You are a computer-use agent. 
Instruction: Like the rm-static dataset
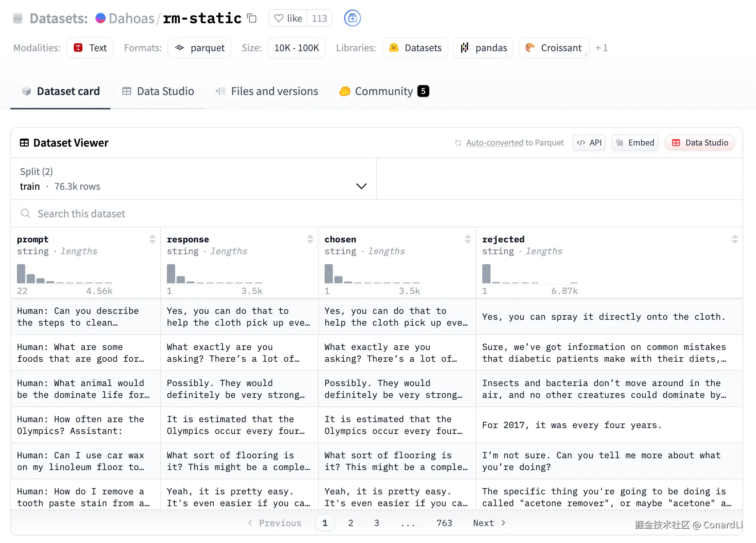click(287, 18)
